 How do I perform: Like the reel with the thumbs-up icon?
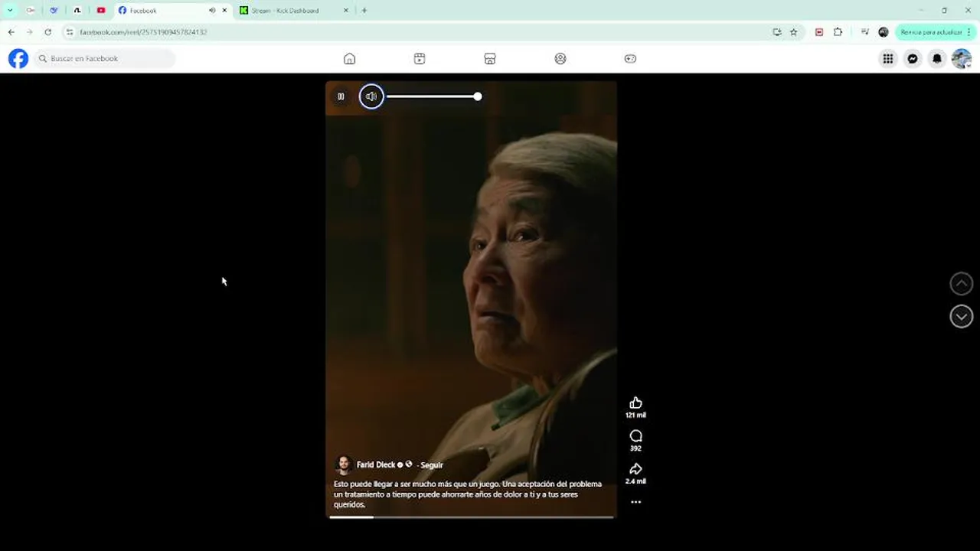pos(635,403)
